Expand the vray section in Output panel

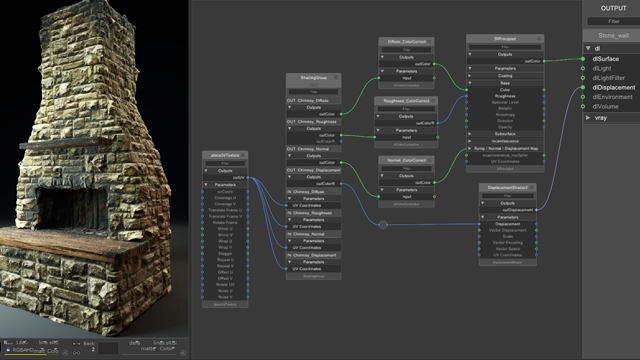pyautogui.click(x=588, y=118)
